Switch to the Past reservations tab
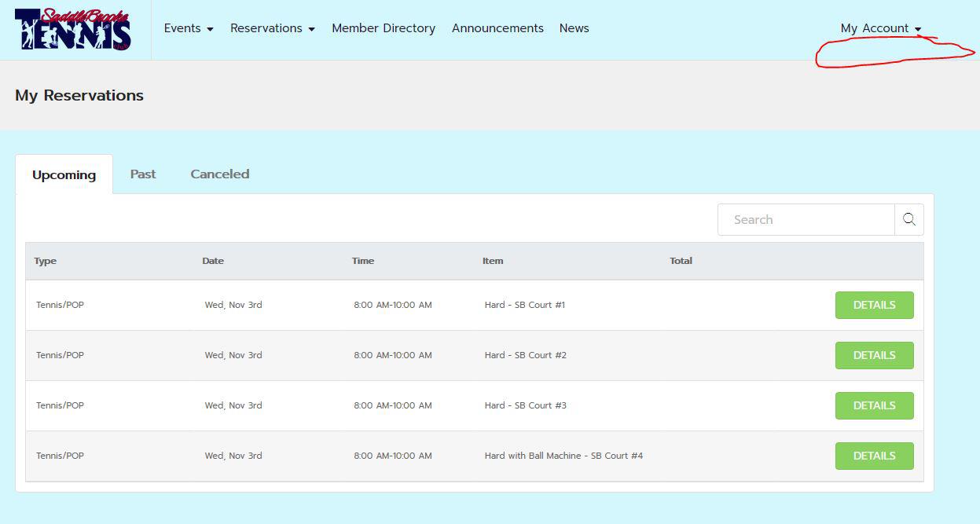980x524 pixels. pos(143,174)
